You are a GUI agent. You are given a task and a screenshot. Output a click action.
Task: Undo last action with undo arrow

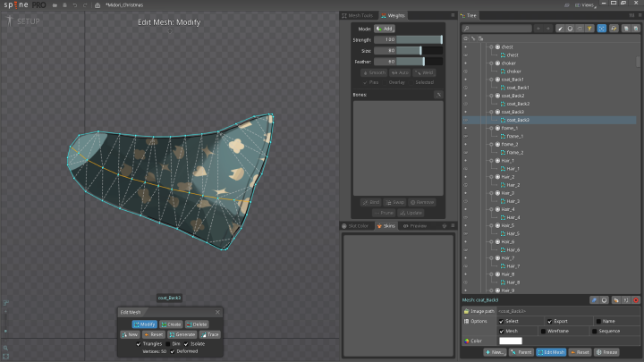[75, 5]
